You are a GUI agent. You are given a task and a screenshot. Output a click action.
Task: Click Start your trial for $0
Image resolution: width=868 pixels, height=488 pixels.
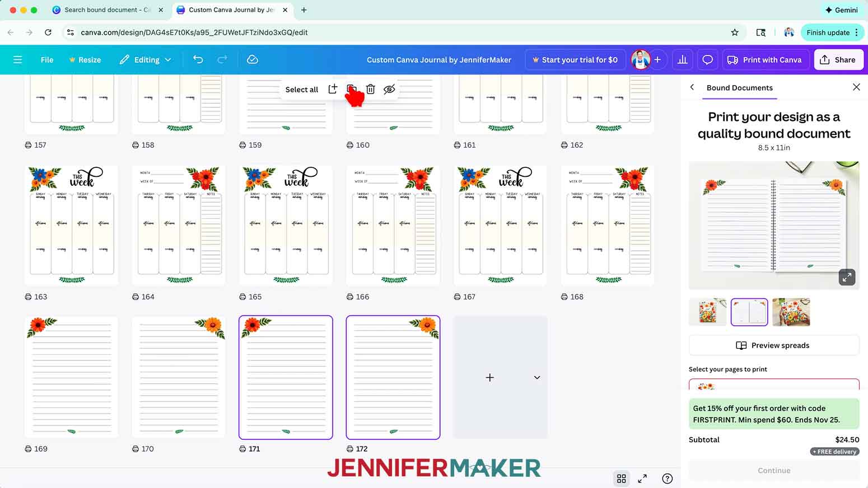pyautogui.click(x=575, y=59)
